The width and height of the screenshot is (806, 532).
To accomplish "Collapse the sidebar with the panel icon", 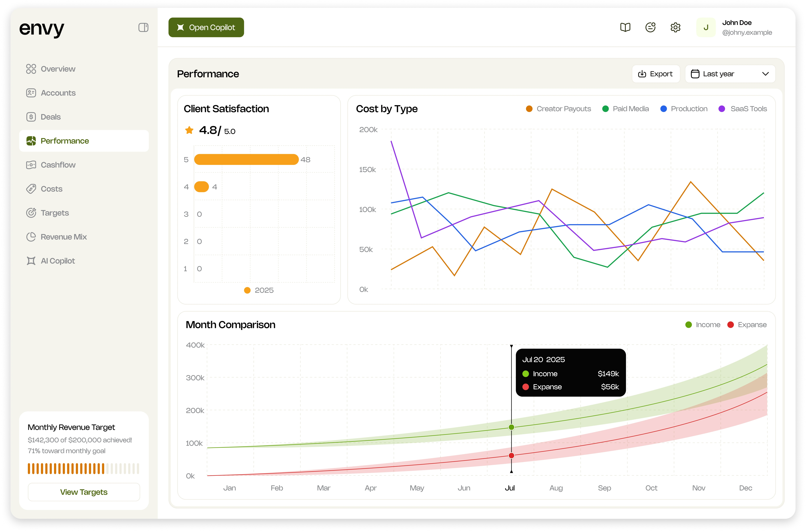I will [143, 27].
